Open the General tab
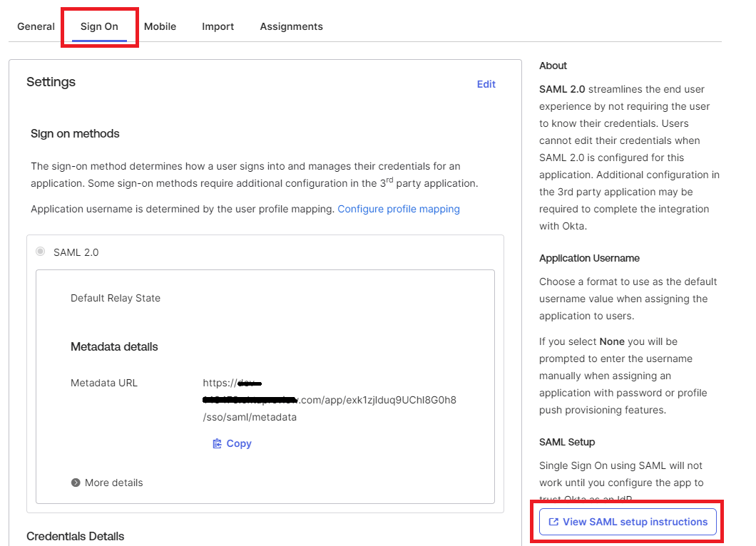756x546 pixels. pyautogui.click(x=36, y=26)
